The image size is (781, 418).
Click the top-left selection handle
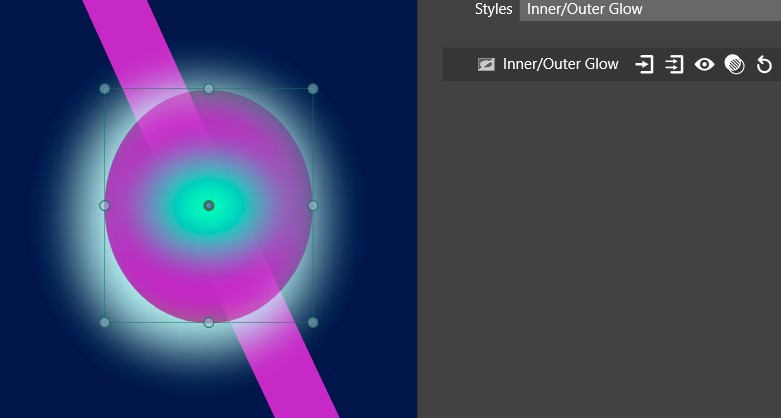(x=105, y=89)
